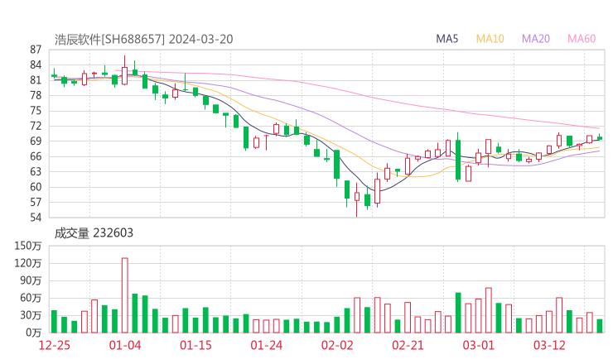Click the 54 price axis label
Viewport: 613px width, 364px height.
(x=35, y=217)
